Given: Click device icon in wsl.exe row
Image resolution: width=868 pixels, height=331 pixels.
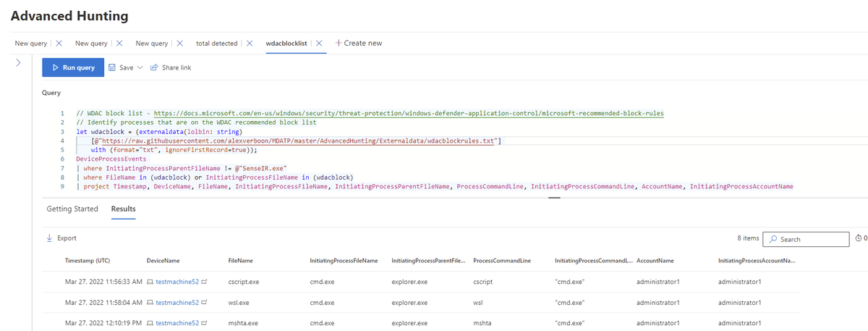Looking at the screenshot, I should pos(150,302).
